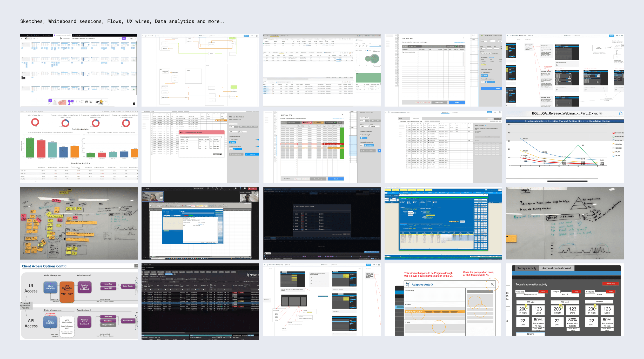Image resolution: width=644 pixels, height=359 pixels.
Task: Click Submit below the 23 valid rows grid
Action: tap(336, 179)
